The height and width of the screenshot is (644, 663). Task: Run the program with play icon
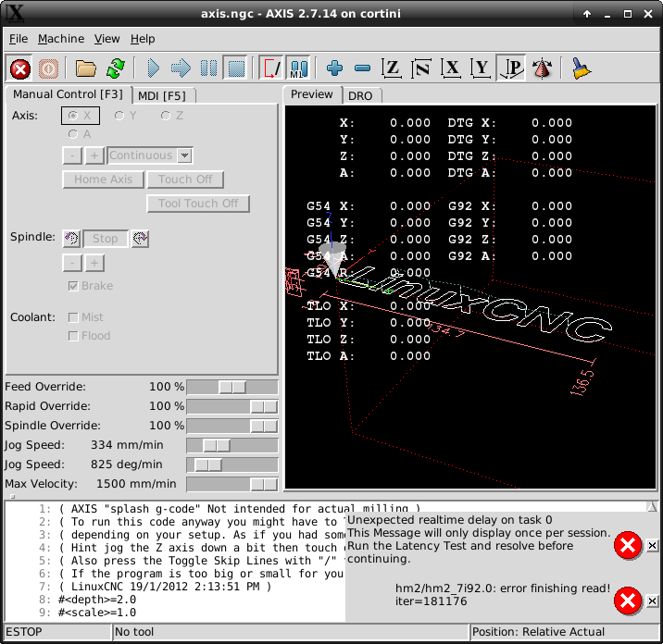pyautogui.click(x=153, y=68)
